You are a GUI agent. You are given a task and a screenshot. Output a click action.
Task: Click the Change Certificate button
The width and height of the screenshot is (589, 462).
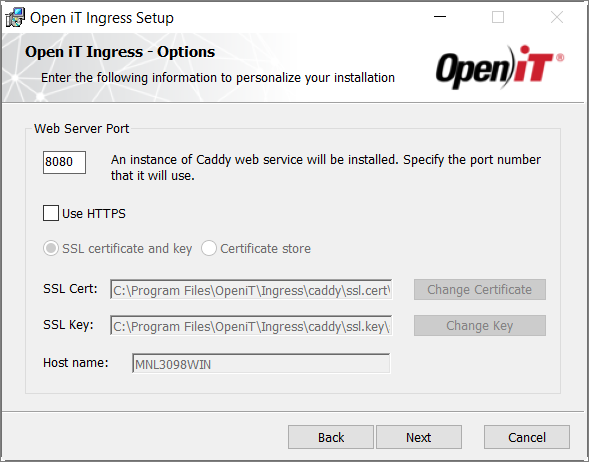480,290
